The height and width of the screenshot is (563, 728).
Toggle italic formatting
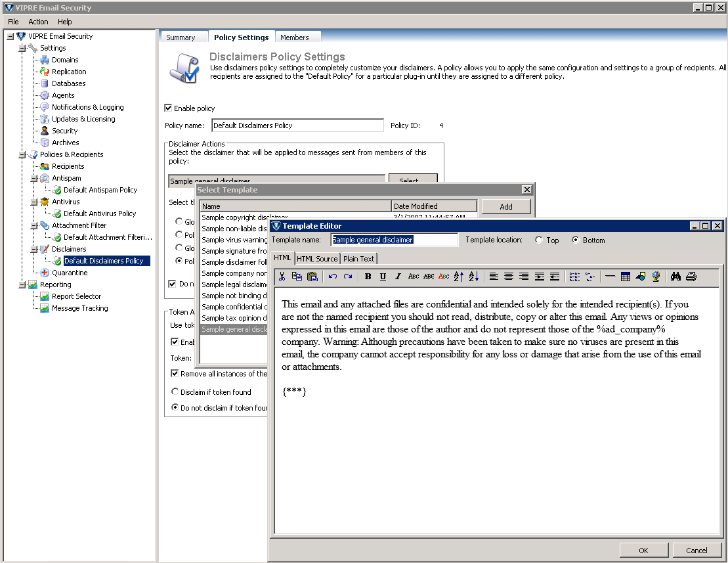[397, 277]
